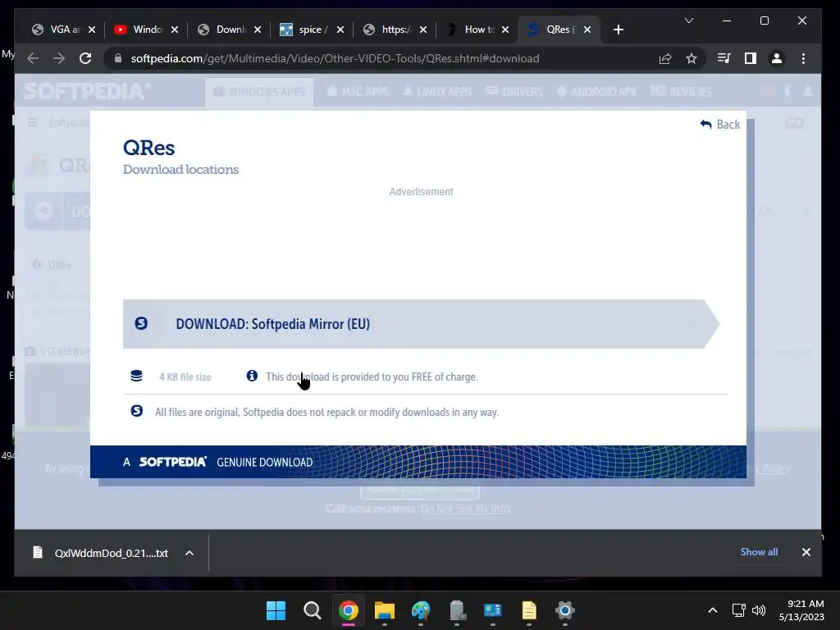The width and height of the screenshot is (840, 630).
Task: Click the volume speaker tray icon
Action: click(759, 610)
